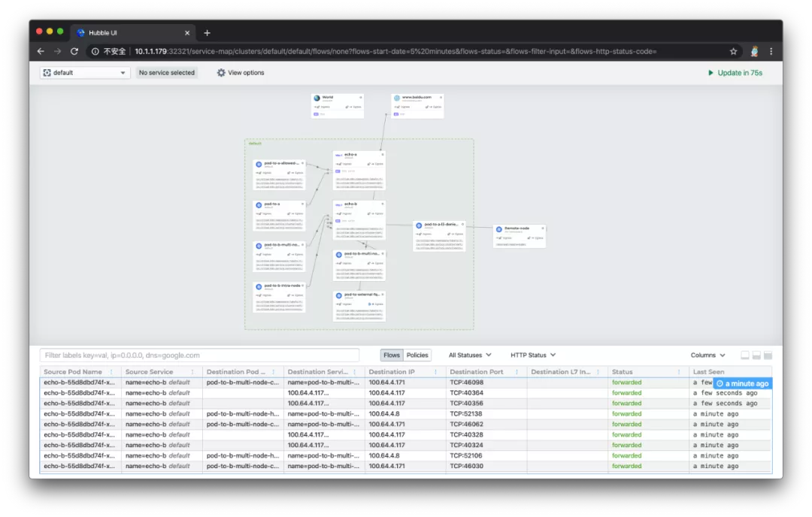Screen dimensions: 812x517
Task: Open a new browser tab
Action: (208, 32)
